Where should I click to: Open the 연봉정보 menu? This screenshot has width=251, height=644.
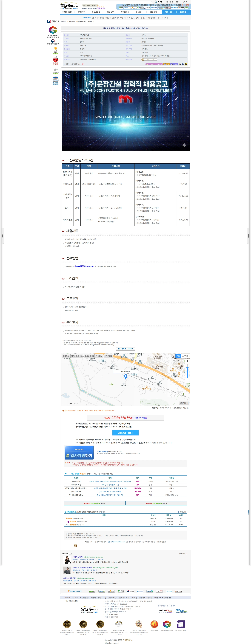(x=110, y=12)
